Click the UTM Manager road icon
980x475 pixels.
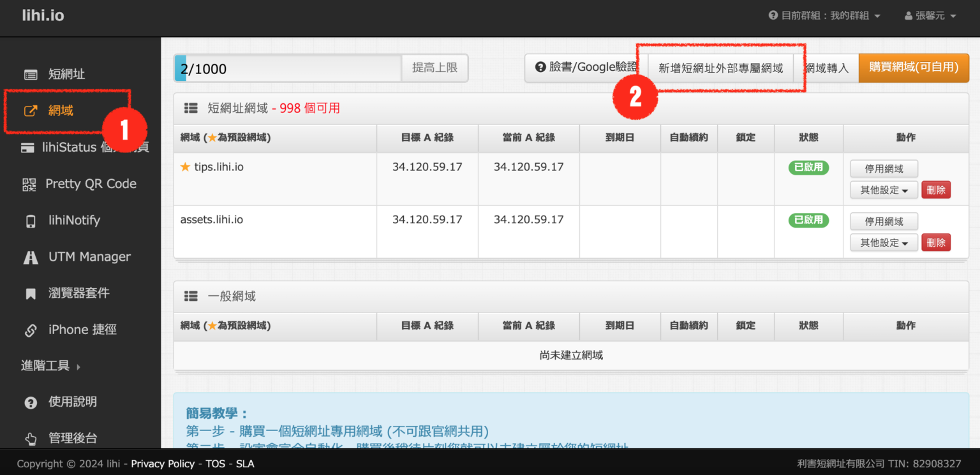pos(31,258)
